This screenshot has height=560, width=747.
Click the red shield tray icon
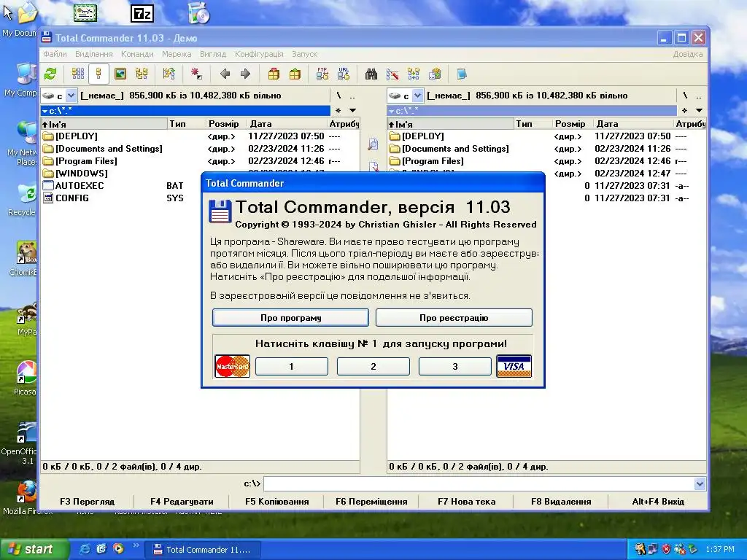(667, 550)
